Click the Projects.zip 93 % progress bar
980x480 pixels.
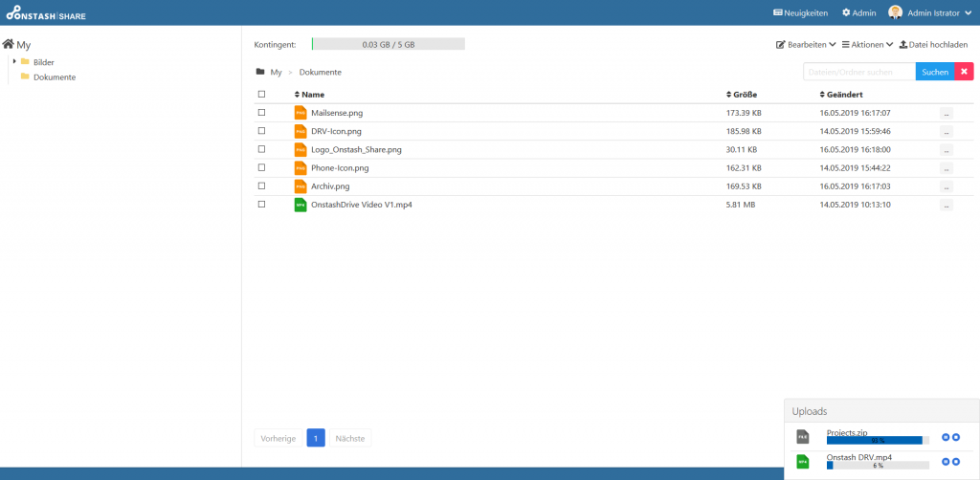878,440
